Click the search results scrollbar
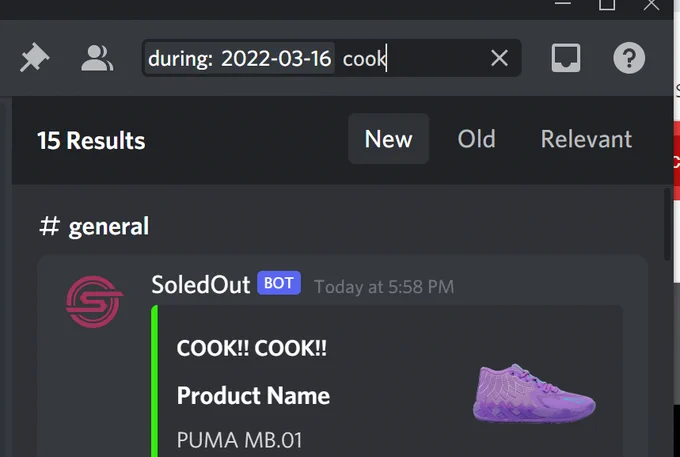This screenshot has height=457, width=680. pos(667,224)
